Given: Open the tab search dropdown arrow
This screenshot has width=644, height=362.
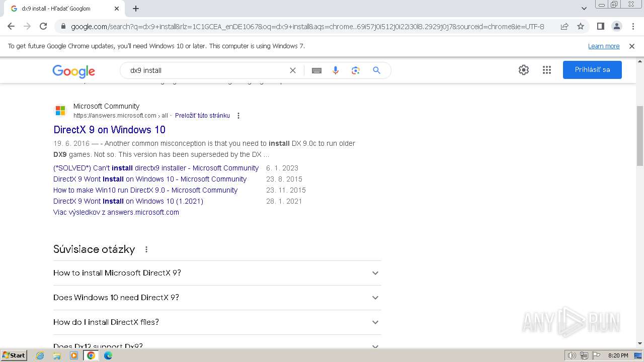Looking at the screenshot, I should click(x=584, y=9).
